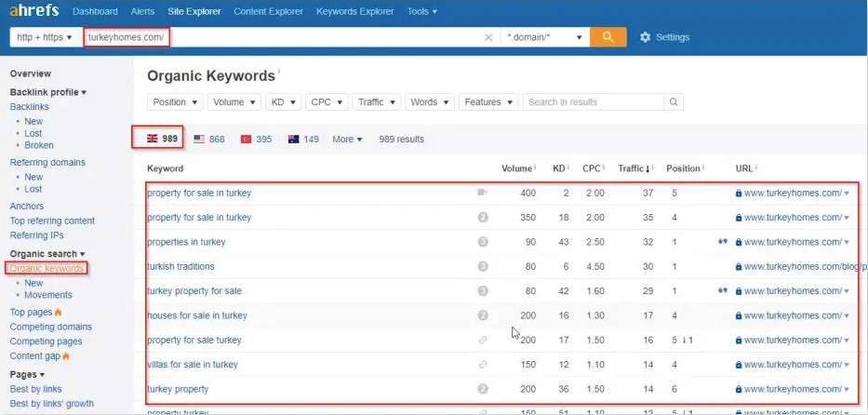Open the Tools menu in top navigation
The width and height of the screenshot is (868, 415).
tap(421, 11)
